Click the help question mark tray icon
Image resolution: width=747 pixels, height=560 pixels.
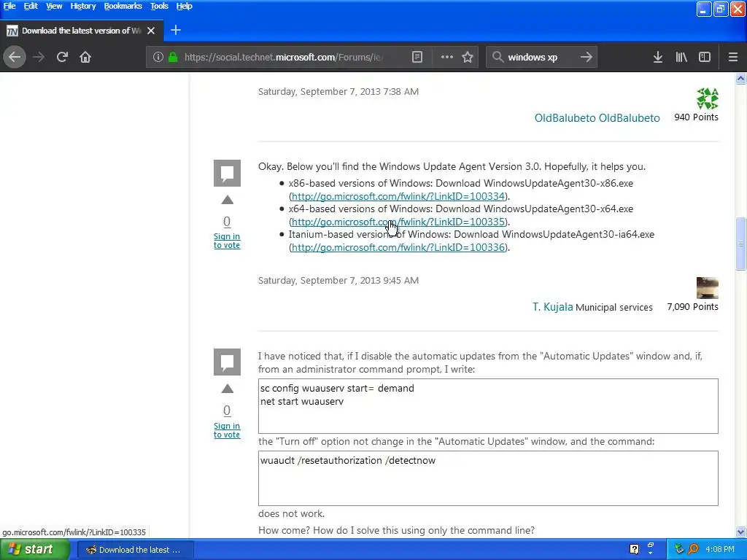[634, 550]
